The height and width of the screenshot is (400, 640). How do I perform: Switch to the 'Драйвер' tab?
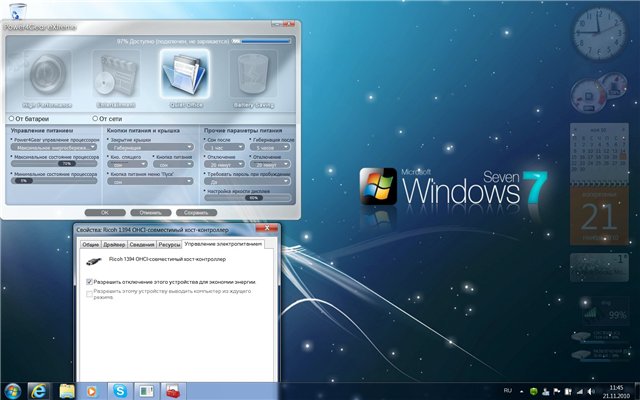[114, 244]
